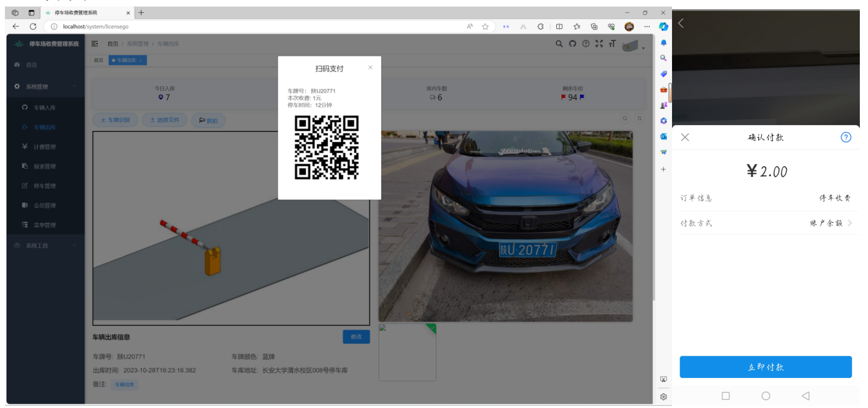Screen dimensions: 868x408
Task: Open the user avatar dropdown in header
Action: 633,45
